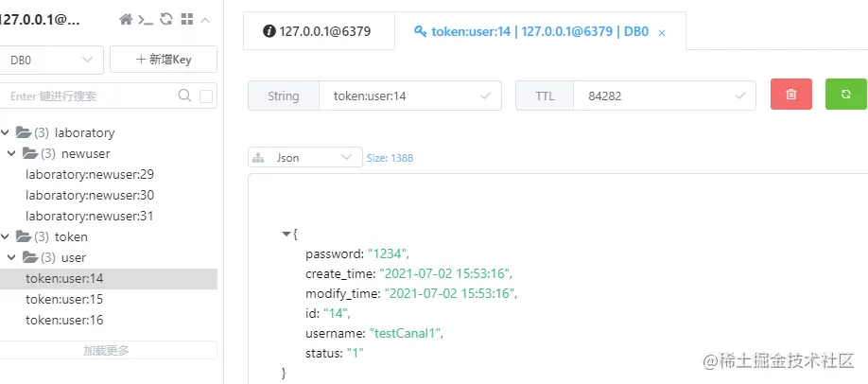
Task: Click the home icon for the connection
Action: 126,20
